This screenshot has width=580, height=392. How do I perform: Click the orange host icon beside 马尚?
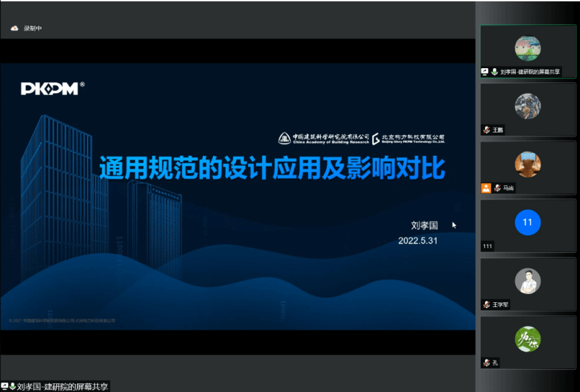[x=486, y=188]
